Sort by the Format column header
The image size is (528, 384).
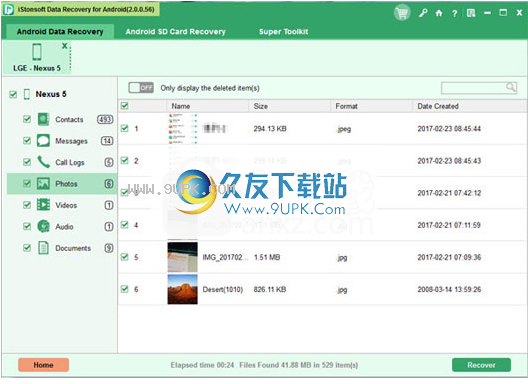[x=372, y=106]
